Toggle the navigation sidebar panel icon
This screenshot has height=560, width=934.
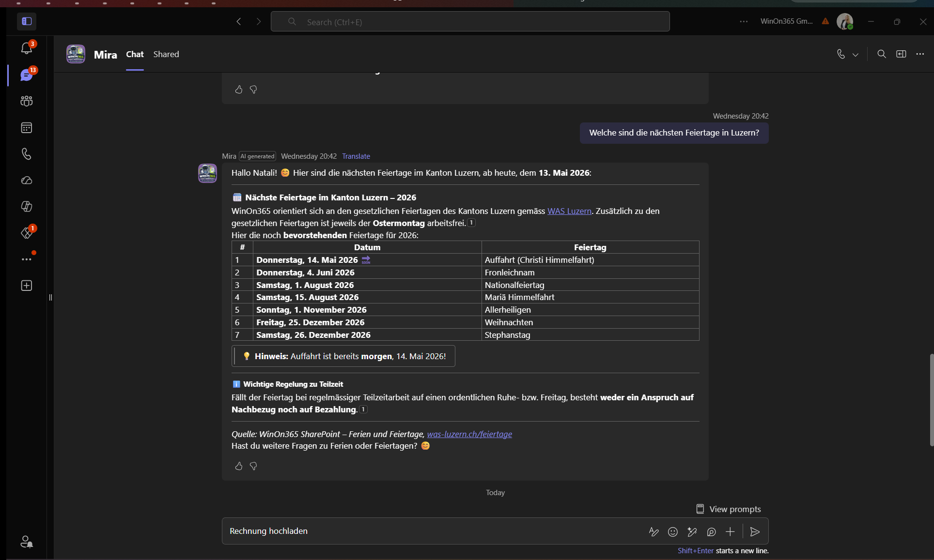[27, 21]
